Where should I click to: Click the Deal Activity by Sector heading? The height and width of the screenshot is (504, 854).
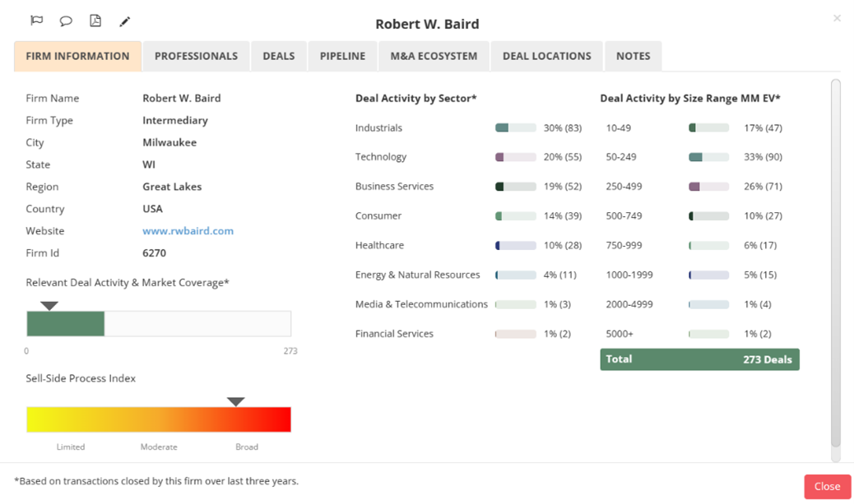coord(415,99)
